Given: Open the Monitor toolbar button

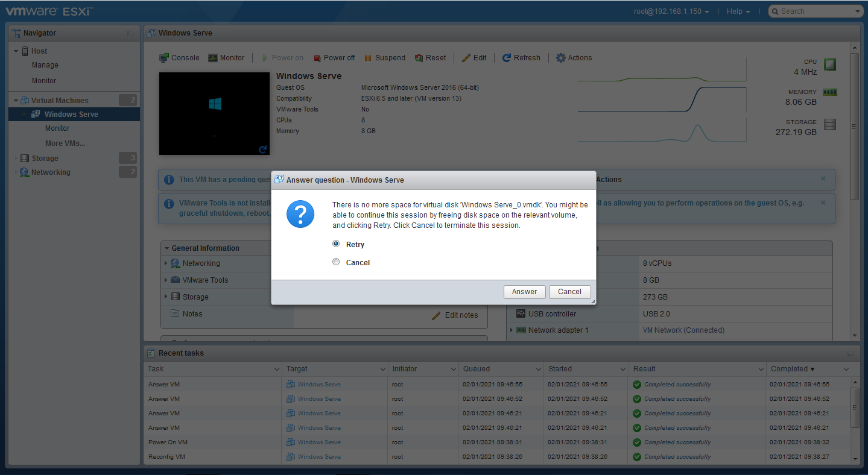Looking at the screenshot, I should pos(226,58).
